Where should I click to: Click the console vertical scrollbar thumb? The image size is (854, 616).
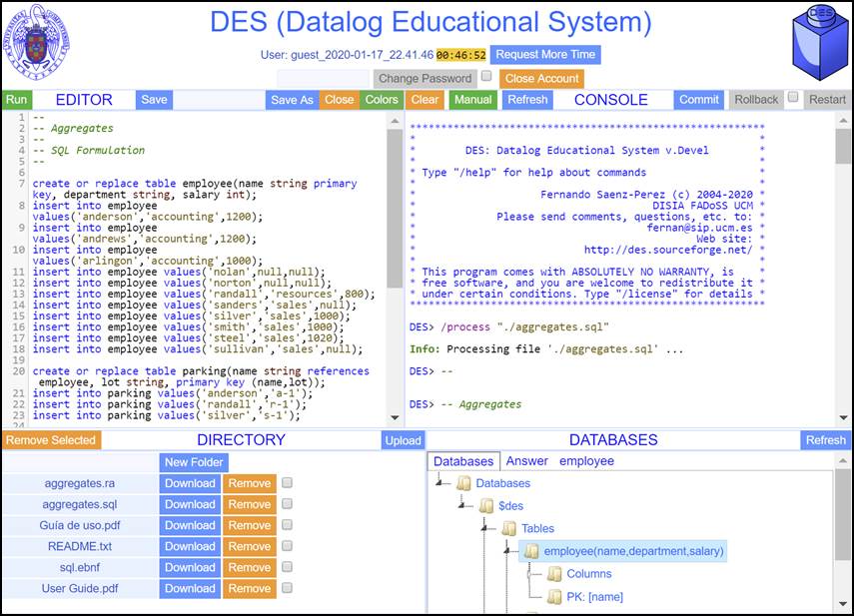coord(843,146)
